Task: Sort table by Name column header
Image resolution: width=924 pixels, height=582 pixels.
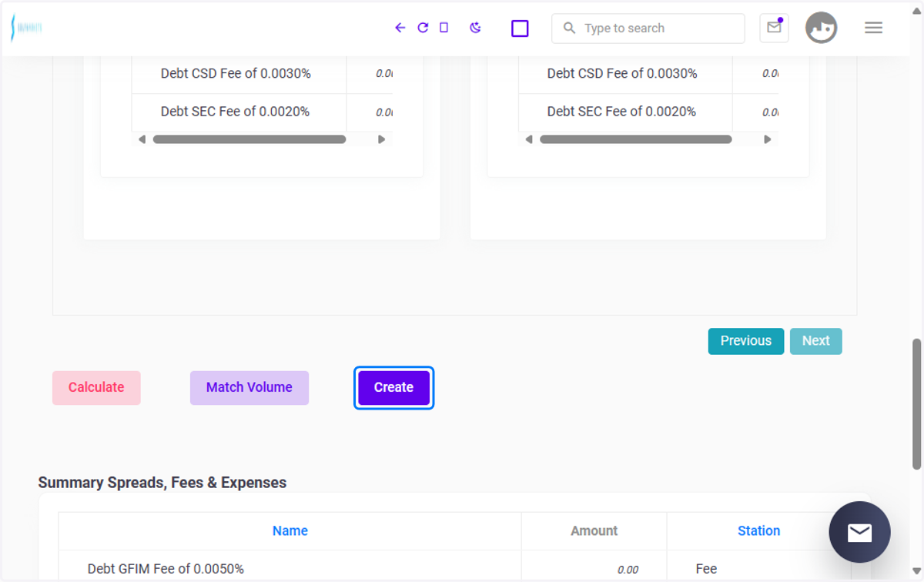Action: (290, 530)
